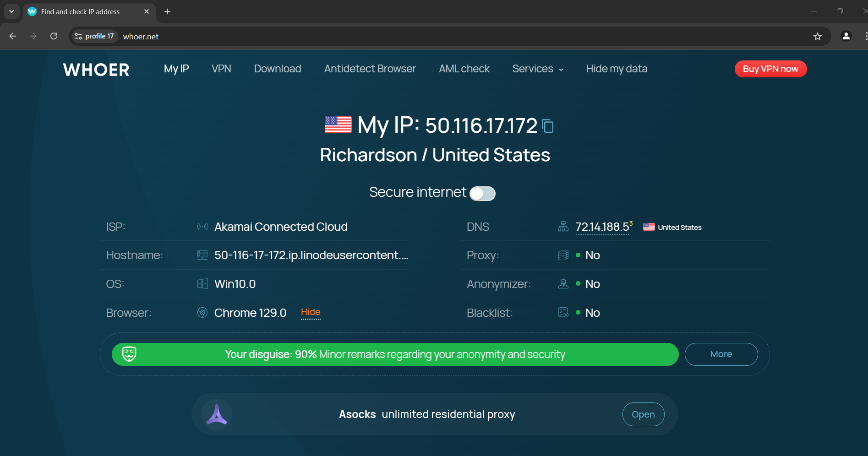Viewport: 868px width, 456px height.
Task: Open the site info profile 17 chip
Action: 94,36
